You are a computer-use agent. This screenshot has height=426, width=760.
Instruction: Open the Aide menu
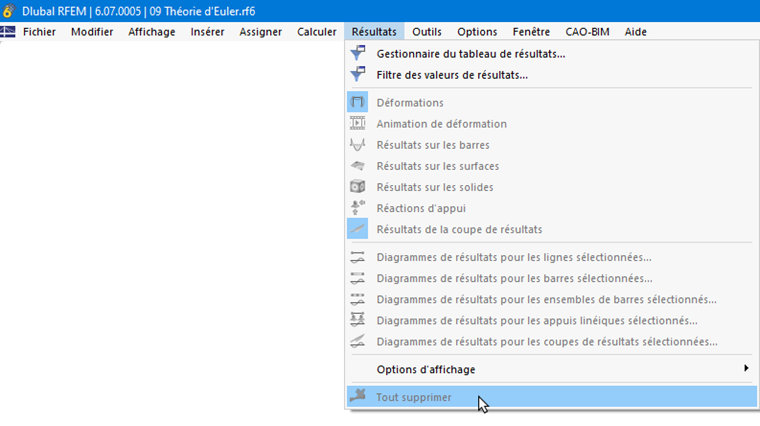point(635,32)
